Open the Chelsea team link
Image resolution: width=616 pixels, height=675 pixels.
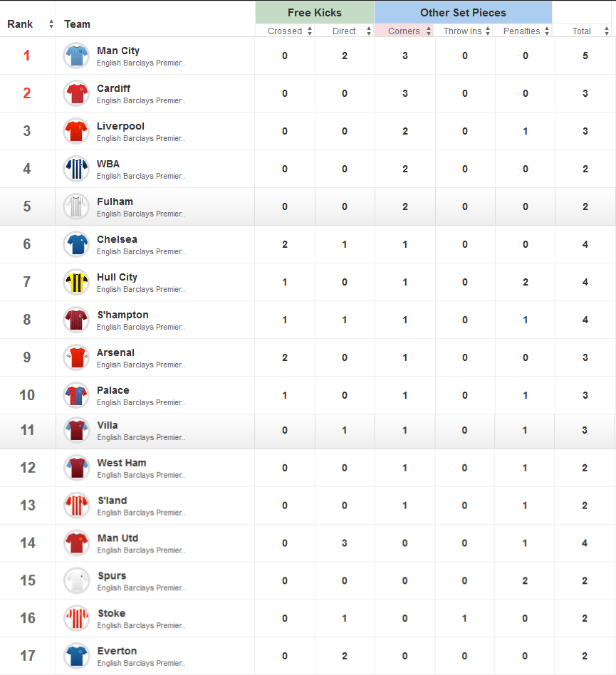pos(117,239)
